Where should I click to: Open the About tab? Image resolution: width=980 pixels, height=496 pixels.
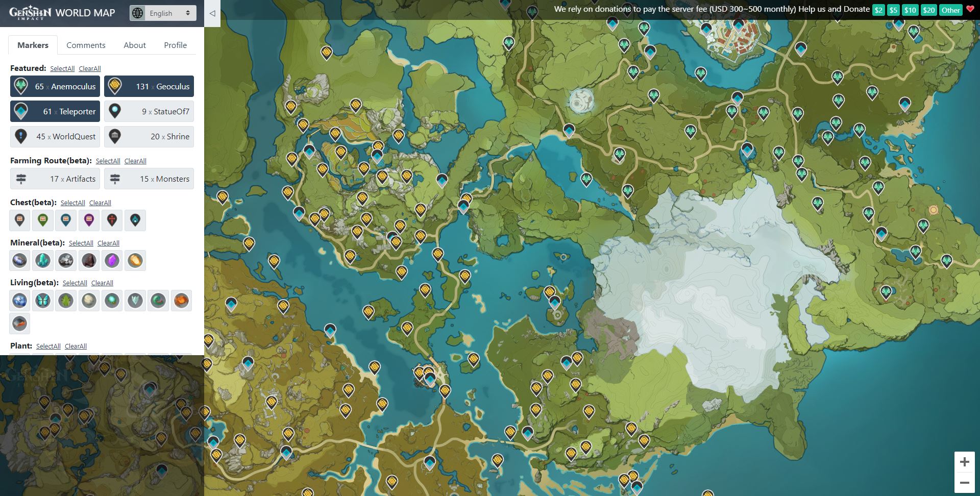135,45
